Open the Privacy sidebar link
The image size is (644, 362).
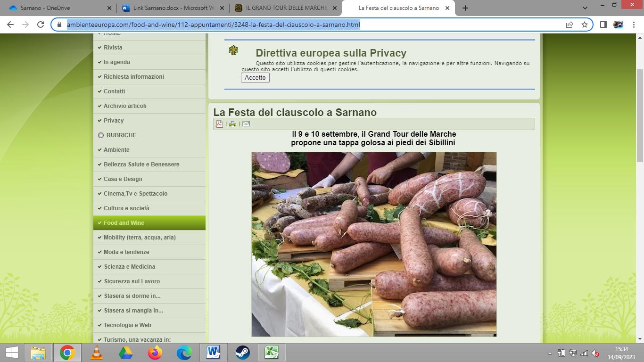pyautogui.click(x=149, y=121)
